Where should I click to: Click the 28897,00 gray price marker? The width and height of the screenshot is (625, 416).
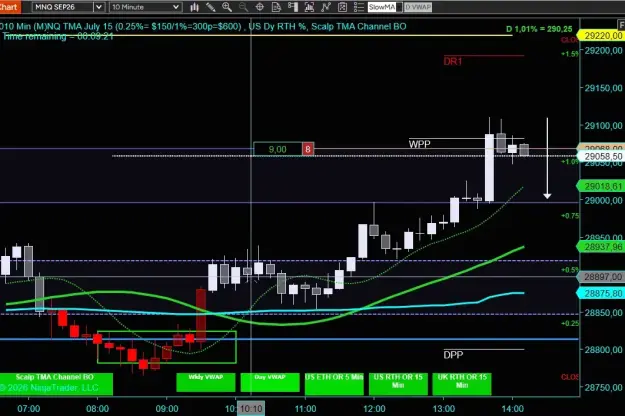602,277
